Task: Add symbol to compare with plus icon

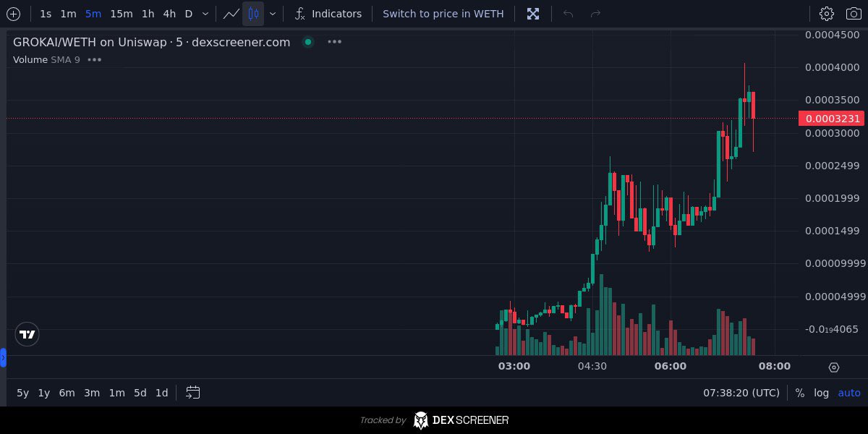Action: [x=13, y=14]
